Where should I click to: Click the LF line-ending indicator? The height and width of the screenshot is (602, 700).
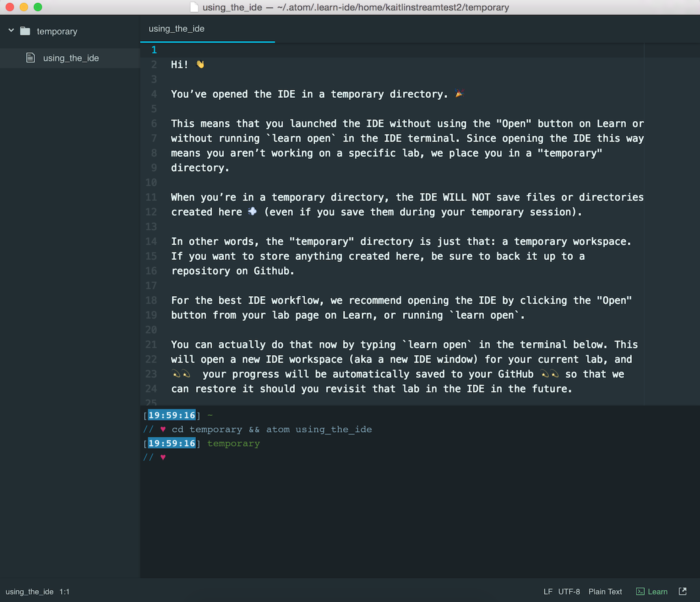click(548, 591)
